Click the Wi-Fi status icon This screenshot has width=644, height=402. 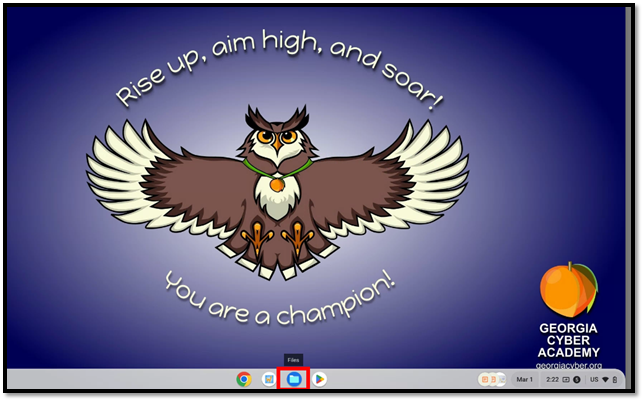click(x=605, y=380)
